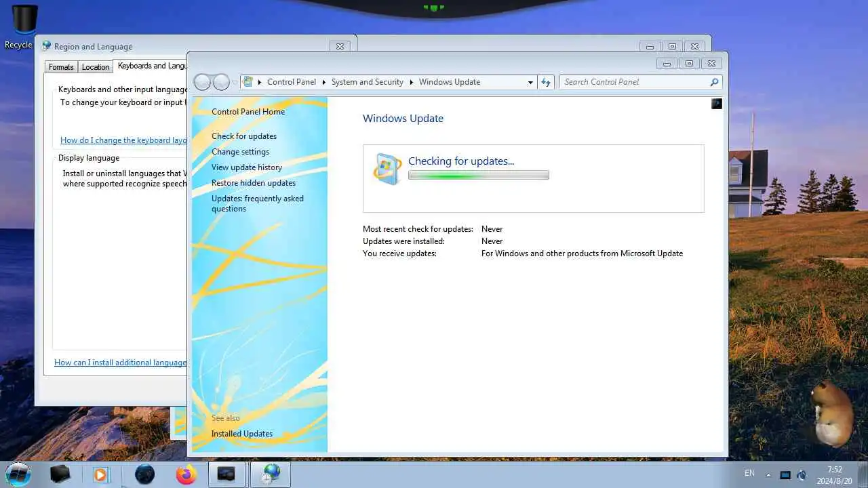Click How can I install additional languages link

120,363
